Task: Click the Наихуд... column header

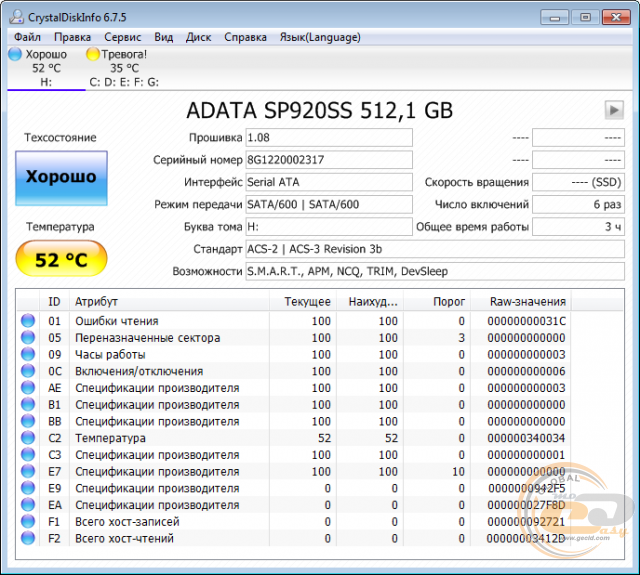Action: [370, 302]
